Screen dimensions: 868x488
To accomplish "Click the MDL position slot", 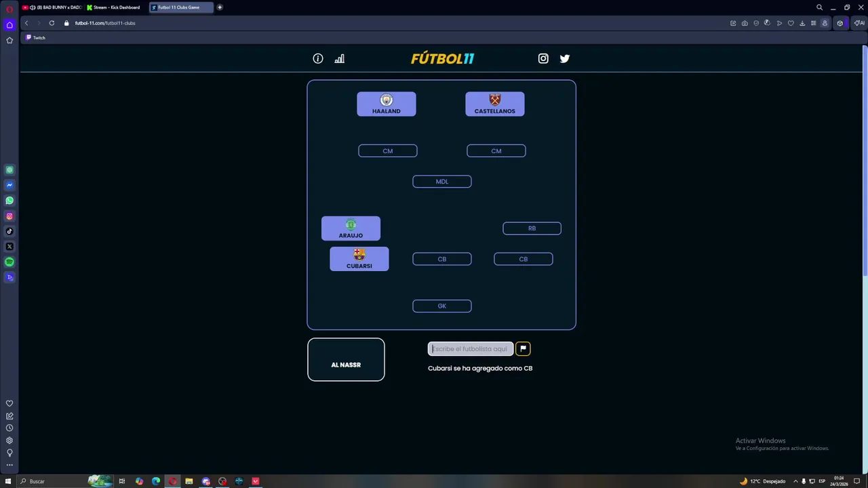I will 442,182.
